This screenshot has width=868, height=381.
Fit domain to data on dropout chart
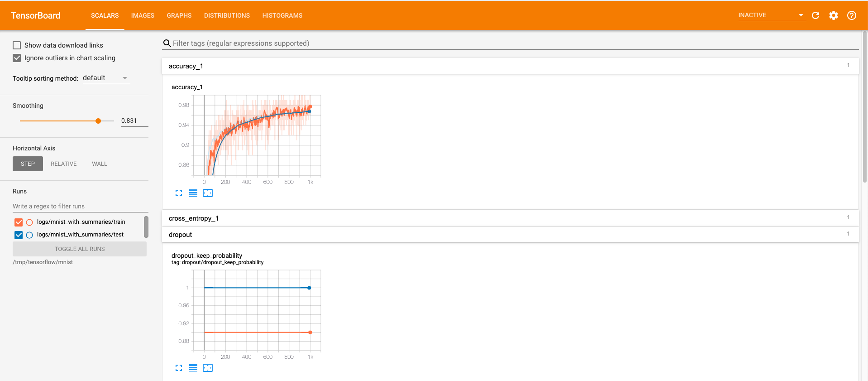(x=208, y=368)
